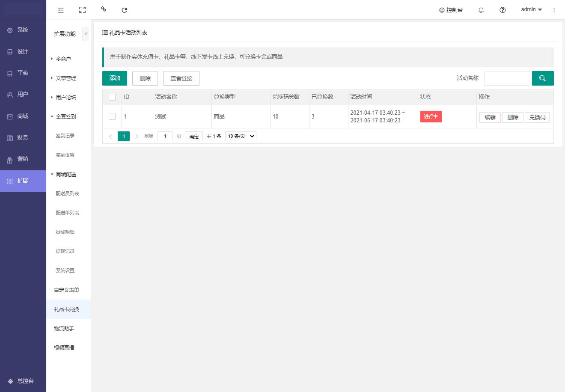
Task: Open the 10 条/页 page size dropdown
Action: click(241, 136)
